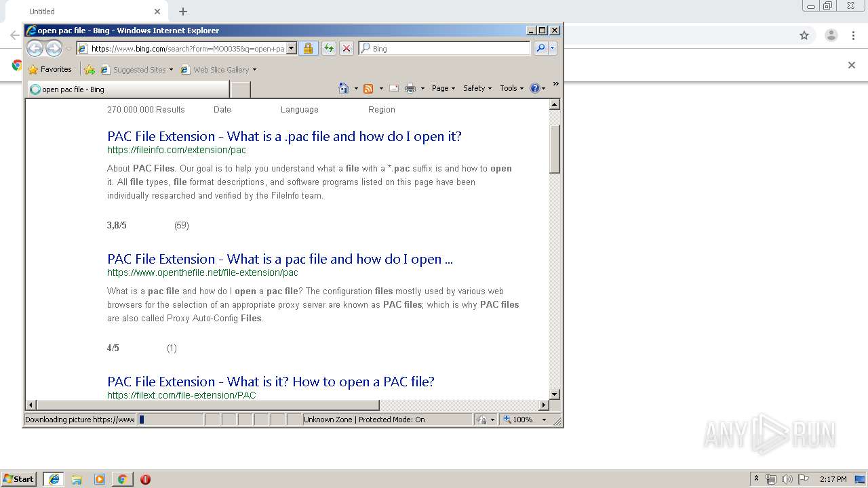Open the Date filter in Bing results
Image resolution: width=868 pixels, height=488 pixels.
click(222, 110)
